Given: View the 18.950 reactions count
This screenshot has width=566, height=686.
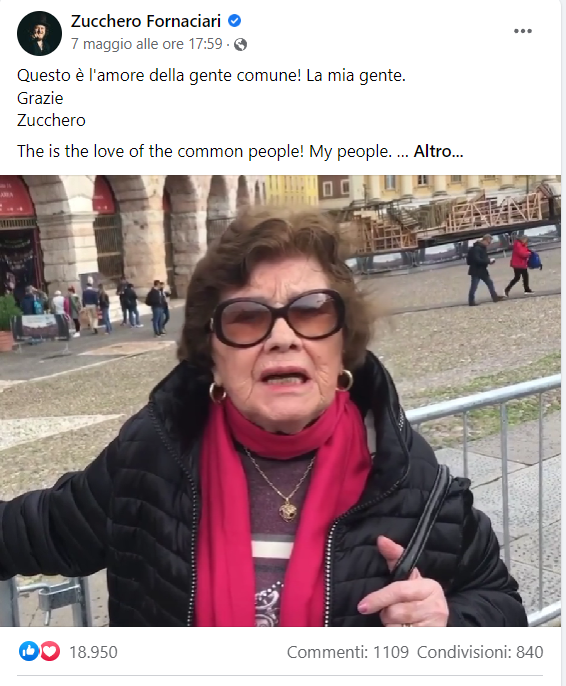Looking at the screenshot, I should [x=93, y=652].
